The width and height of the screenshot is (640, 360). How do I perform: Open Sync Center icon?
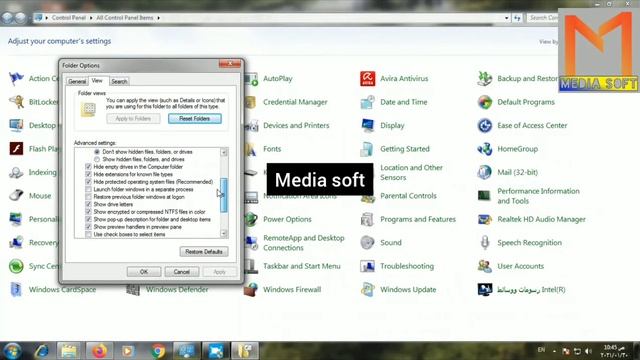click(x=16, y=266)
